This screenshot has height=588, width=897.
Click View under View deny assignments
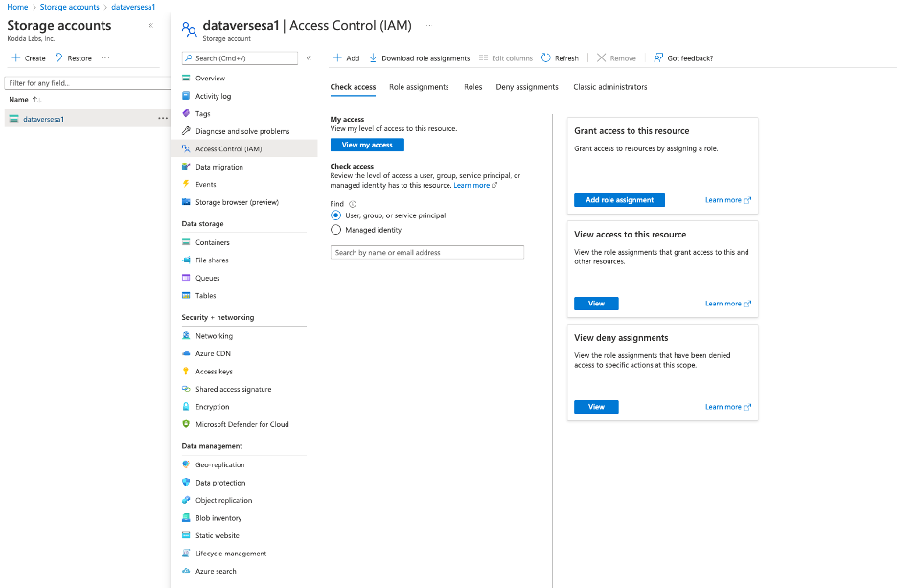[596, 407]
